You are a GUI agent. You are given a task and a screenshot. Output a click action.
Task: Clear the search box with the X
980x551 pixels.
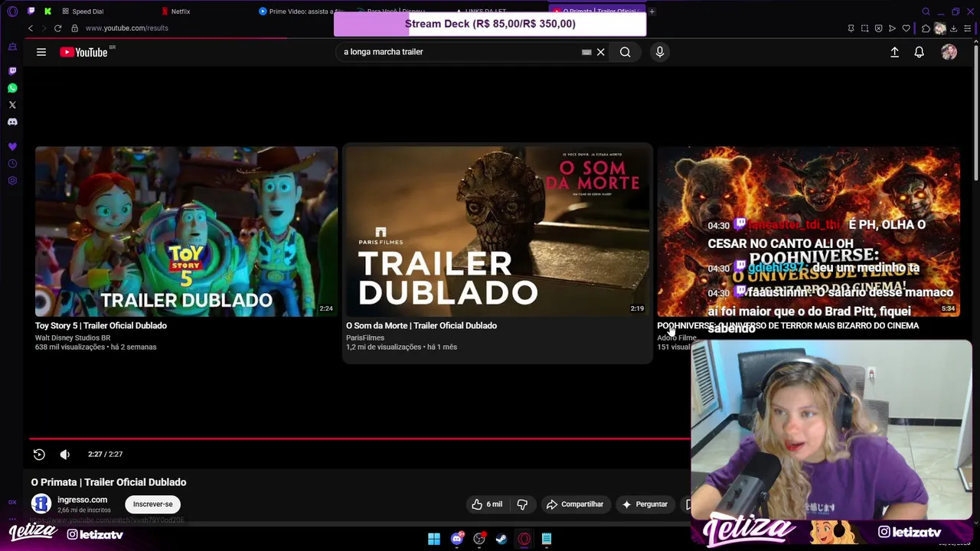tap(601, 52)
